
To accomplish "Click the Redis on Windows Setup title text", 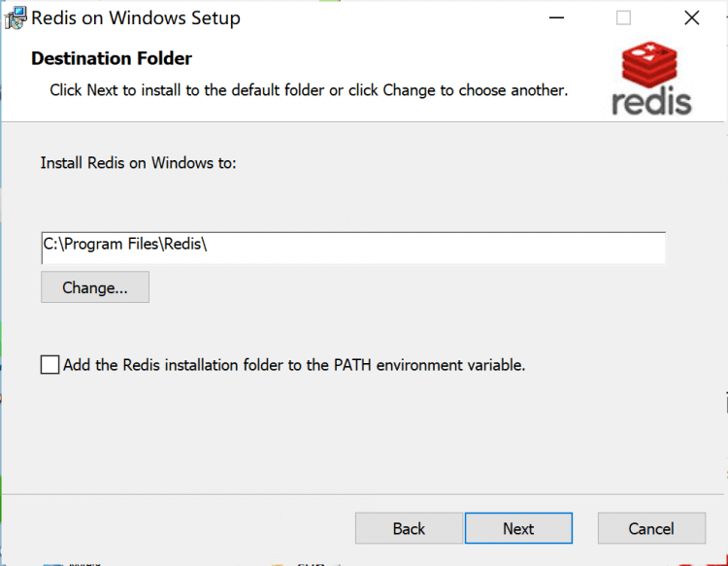I will [136, 17].
